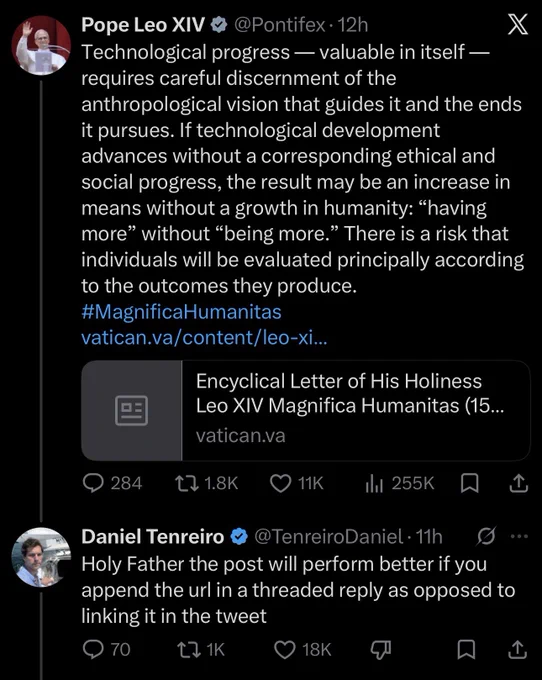The height and width of the screenshot is (680, 542).
Task: Open the Encyclical Letter link preview card
Action: click(x=306, y=410)
